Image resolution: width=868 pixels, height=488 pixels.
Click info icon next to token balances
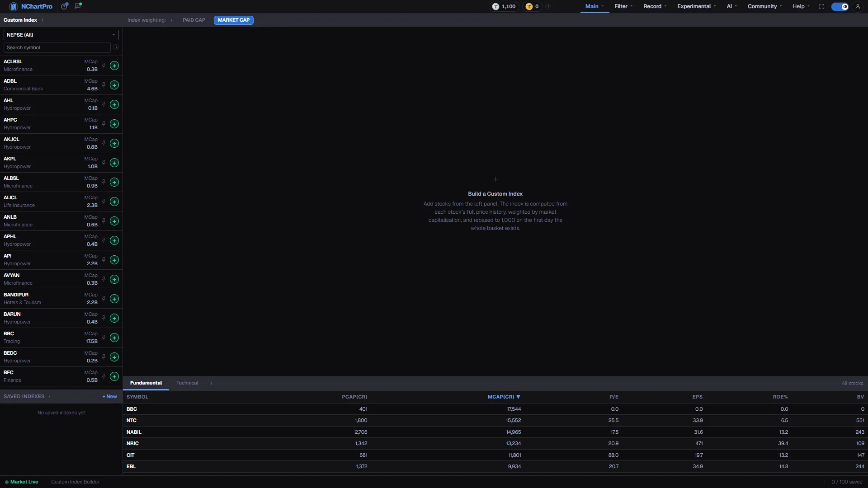[548, 6]
